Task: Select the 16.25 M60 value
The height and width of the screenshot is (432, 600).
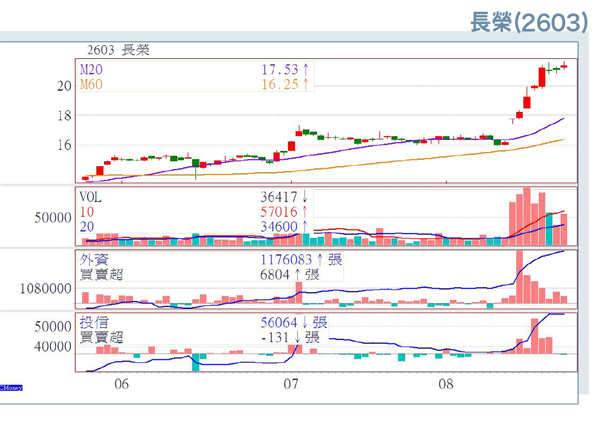Action: pyautogui.click(x=280, y=85)
